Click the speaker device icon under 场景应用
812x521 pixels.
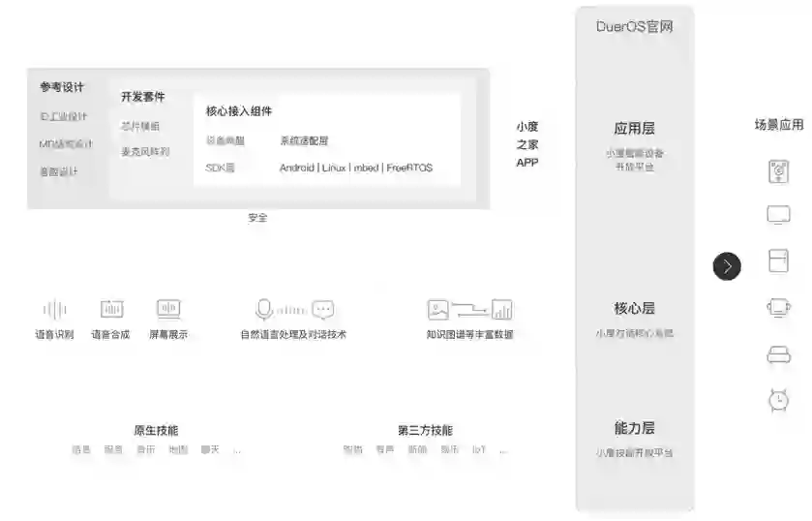pyautogui.click(x=778, y=171)
